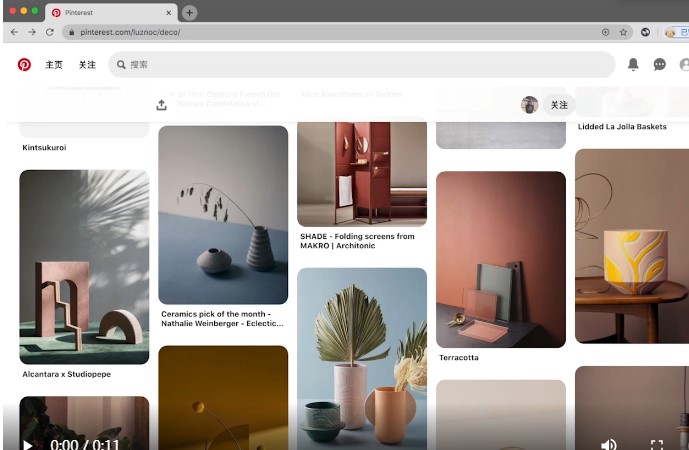689x450 pixels.
Task: Open the mustard yellow background pin image
Action: [223, 398]
